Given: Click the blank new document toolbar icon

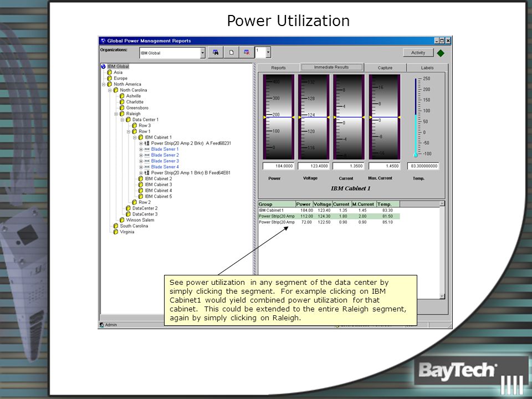Looking at the screenshot, I should 231,53.
